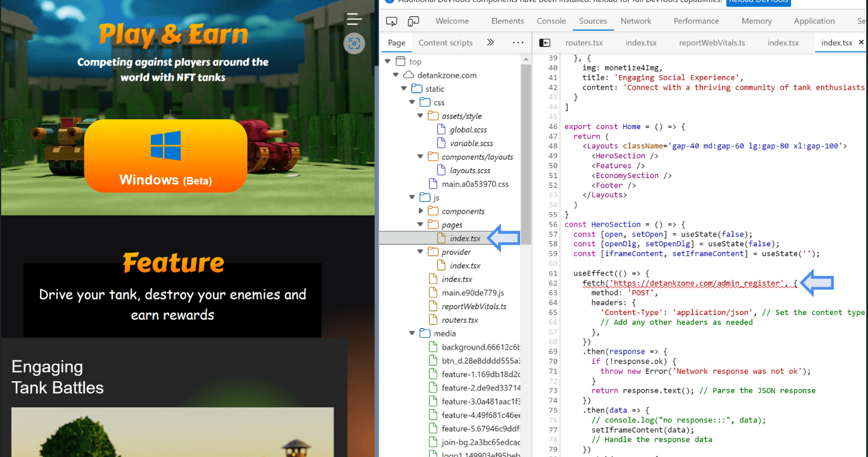
Task: Toggle the navigator sidebar panel icon
Action: point(544,43)
